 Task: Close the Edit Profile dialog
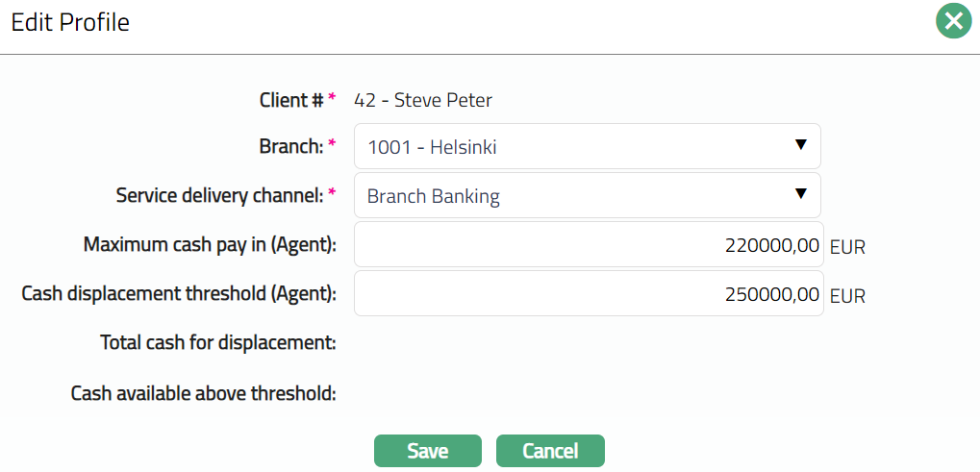click(953, 21)
